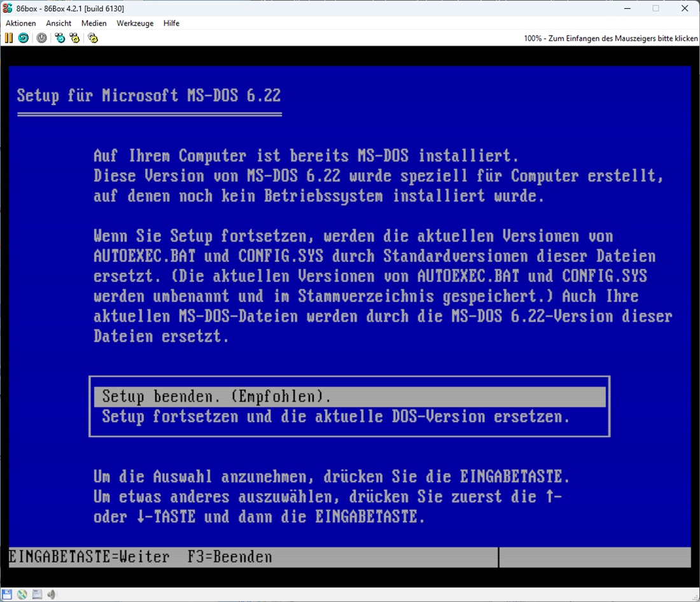This screenshot has height=602, width=700.
Task: Click the 86Box app icon in the title bar
Action: [8, 8]
